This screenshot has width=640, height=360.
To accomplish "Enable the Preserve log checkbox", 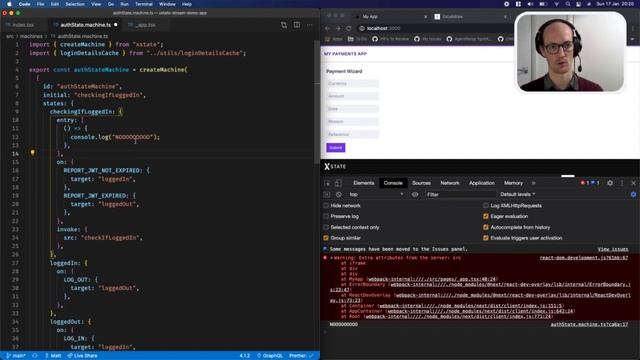I will [x=326, y=216].
